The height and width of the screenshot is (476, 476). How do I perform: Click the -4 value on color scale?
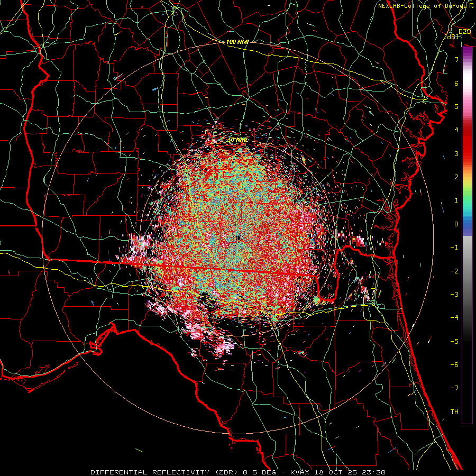click(454, 318)
